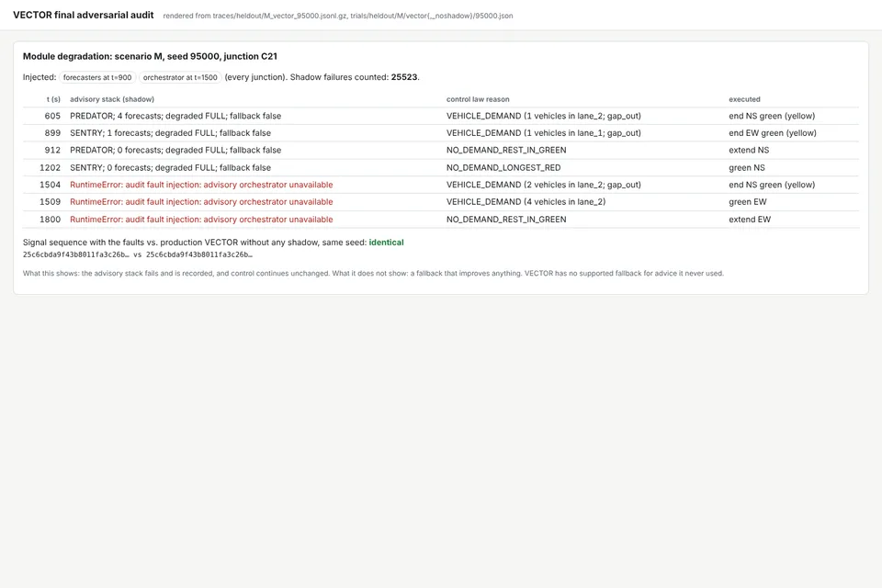The height and width of the screenshot is (588, 882).
Task: Click "NO_DEMAND_REST_IN_GREEN" in row 912
Action: click(x=506, y=151)
